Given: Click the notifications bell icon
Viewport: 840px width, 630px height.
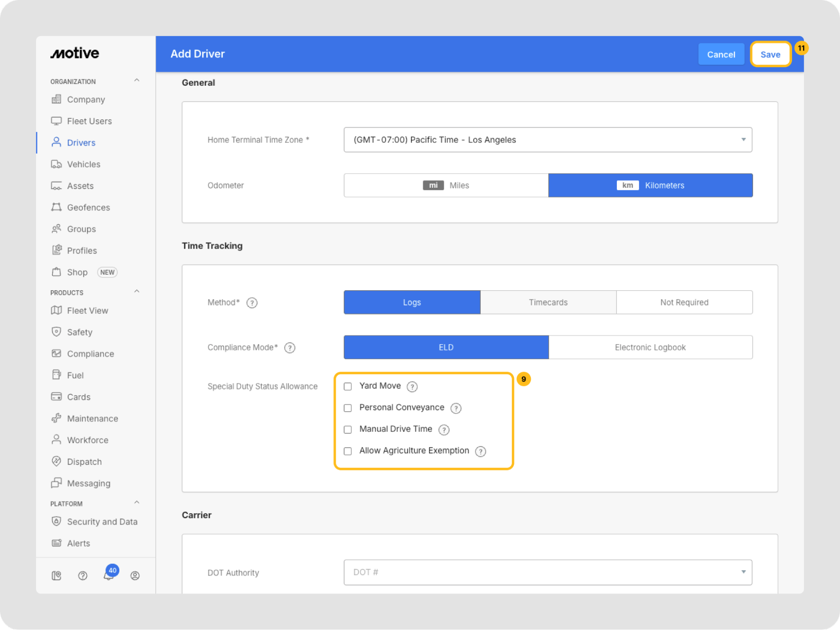Looking at the screenshot, I should point(108,575).
